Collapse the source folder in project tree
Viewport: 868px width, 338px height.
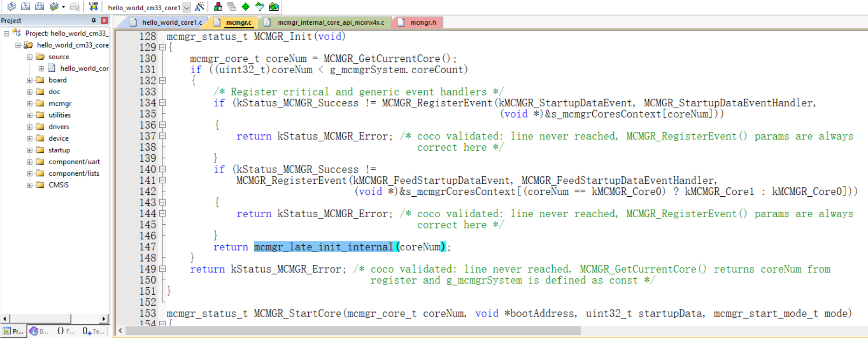tap(30, 57)
